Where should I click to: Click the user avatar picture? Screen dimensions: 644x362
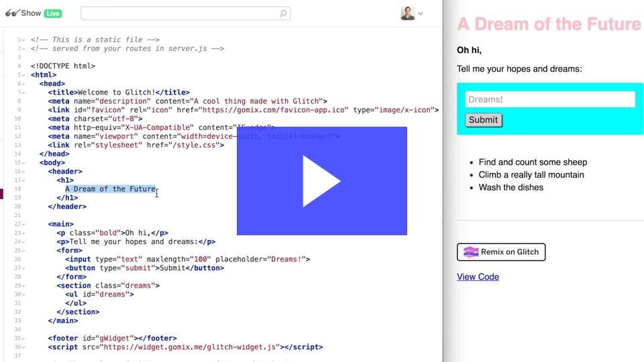tap(407, 13)
